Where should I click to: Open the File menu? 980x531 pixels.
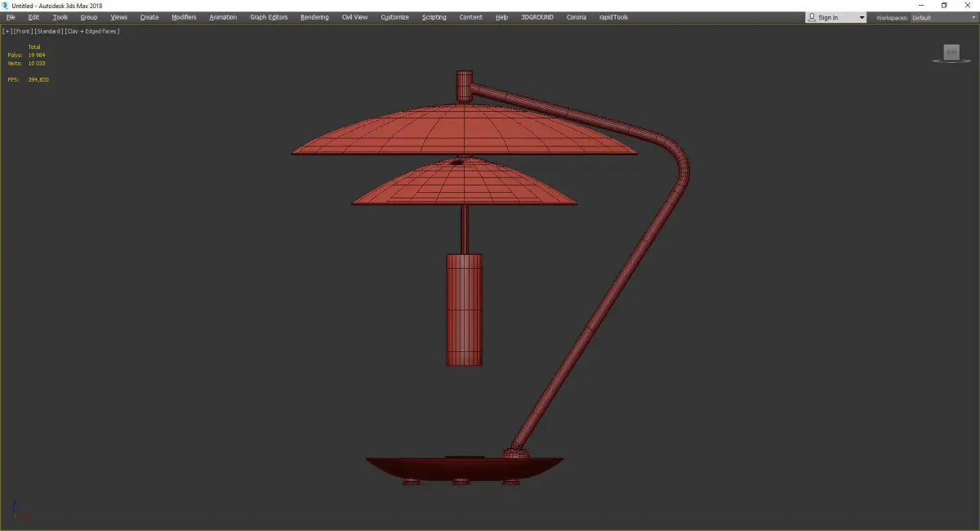11,17
